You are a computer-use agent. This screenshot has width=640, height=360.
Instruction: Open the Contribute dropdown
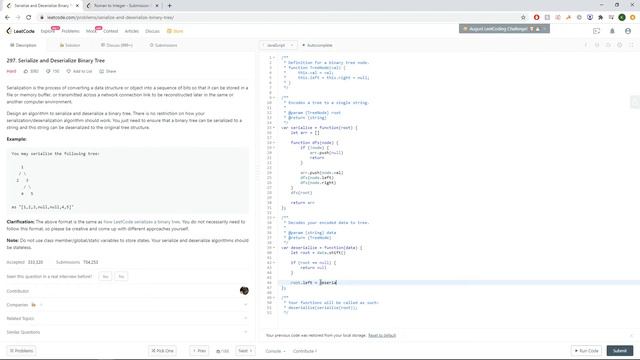point(305,351)
